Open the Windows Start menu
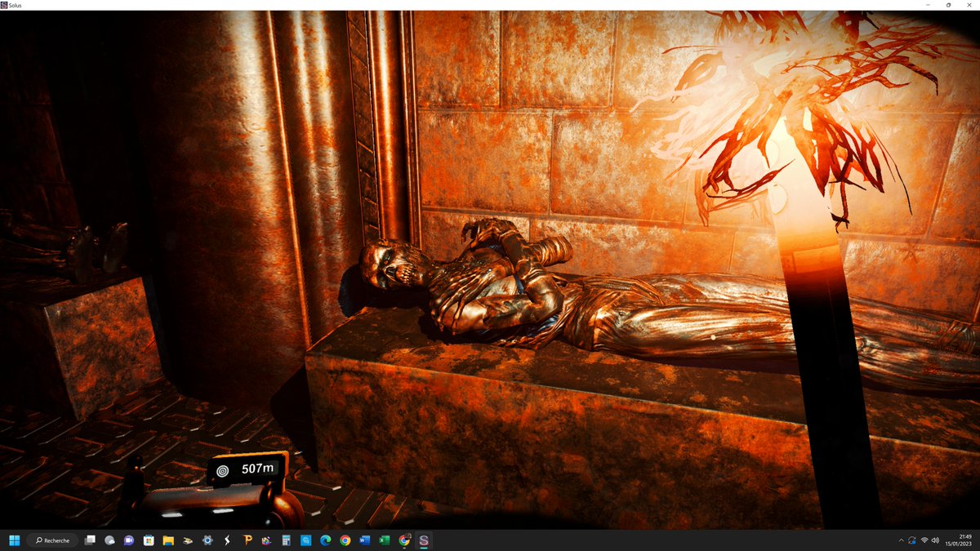 click(x=14, y=540)
